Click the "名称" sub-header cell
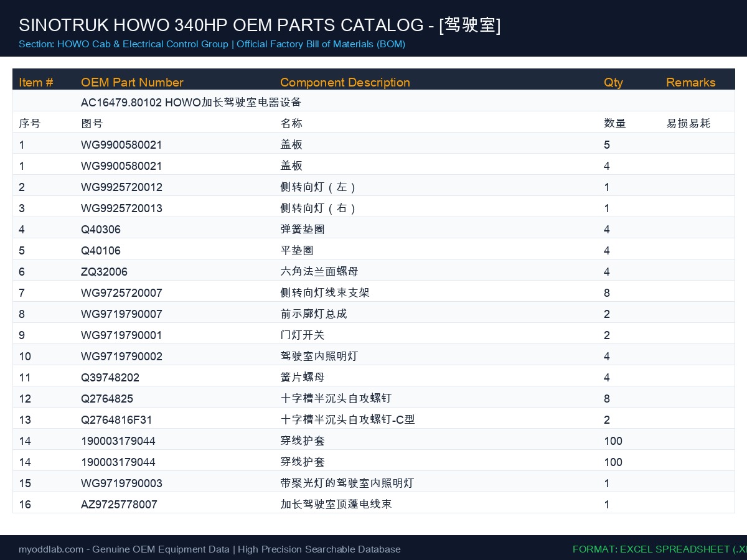This screenshot has height=560, width=747. coord(291,123)
